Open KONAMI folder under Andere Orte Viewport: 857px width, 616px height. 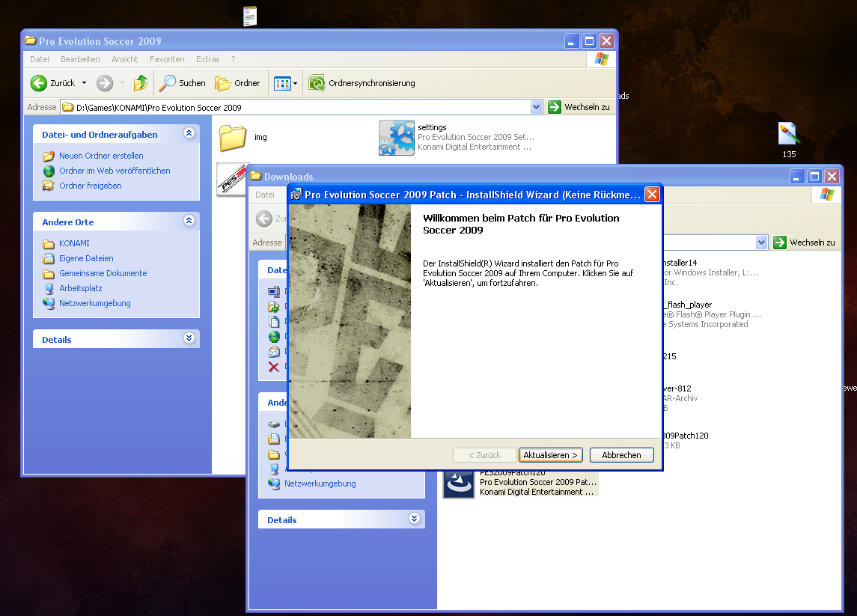click(x=74, y=243)
